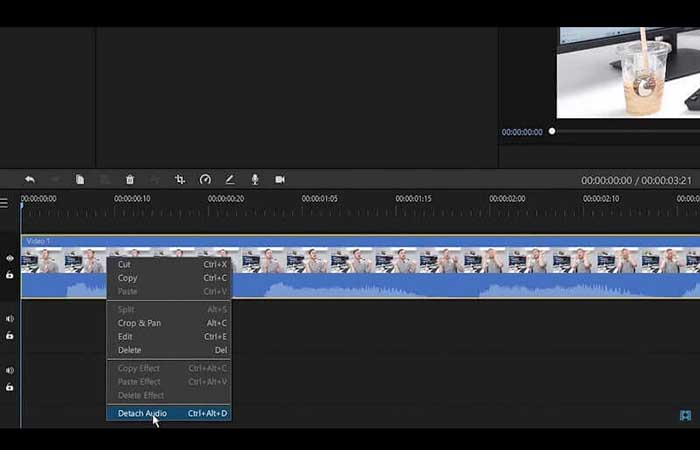Select Delete from the context menu
The height and width of the screenshot is (450, 700).
169,350
